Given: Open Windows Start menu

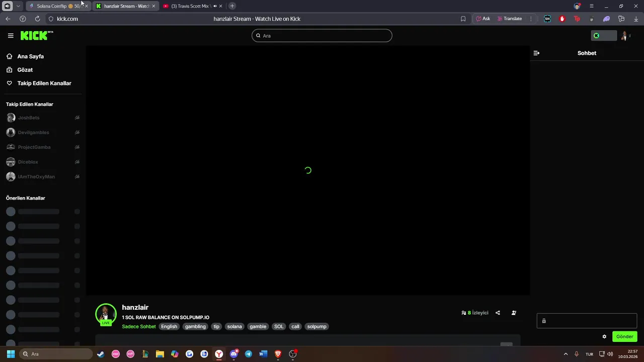Looking at the screenshot, I should pos(11,354).
